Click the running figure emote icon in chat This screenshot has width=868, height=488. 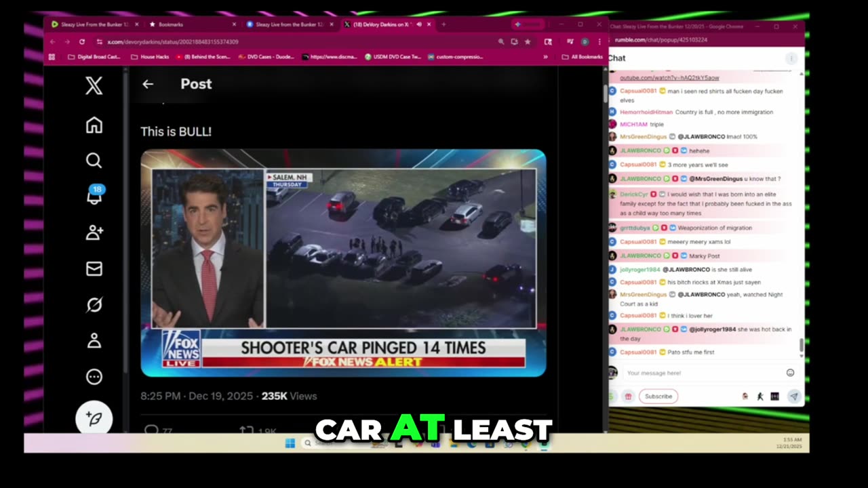coord(760,396)
